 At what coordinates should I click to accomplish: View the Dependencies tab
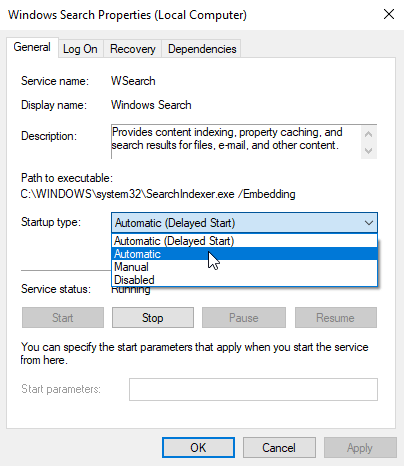(x=202, y=49)
